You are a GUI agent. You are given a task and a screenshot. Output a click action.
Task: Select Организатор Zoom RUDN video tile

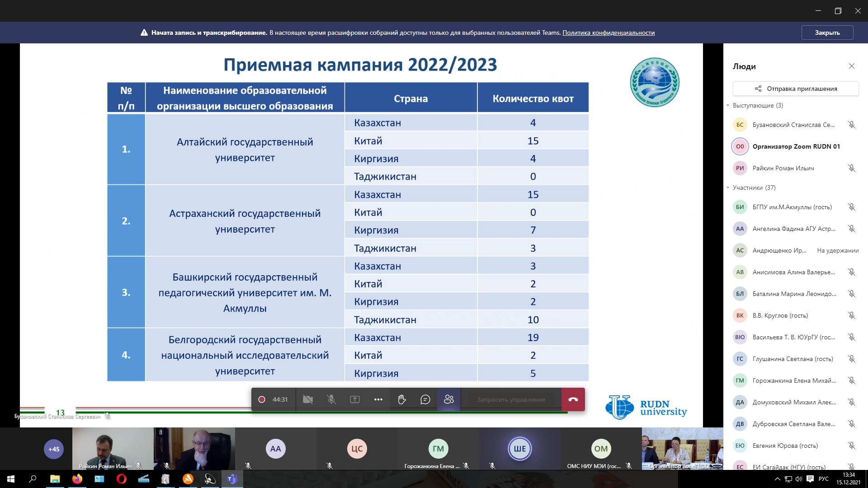pos(682,449)
